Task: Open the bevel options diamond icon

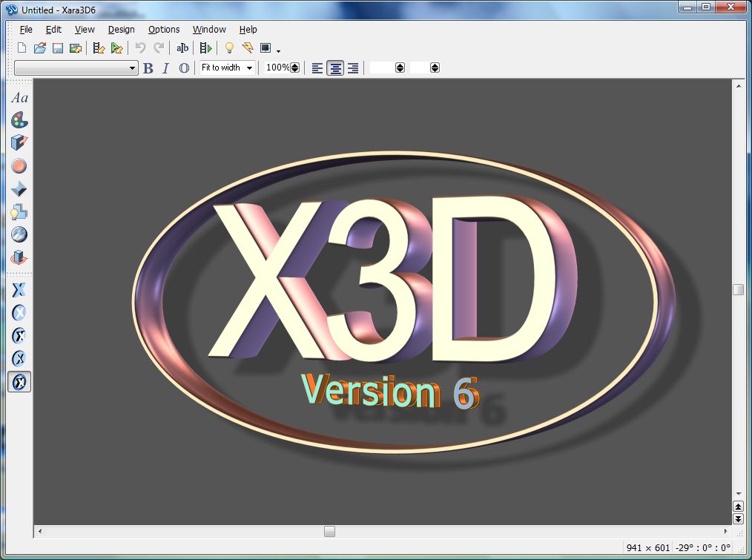Action: 19,189
